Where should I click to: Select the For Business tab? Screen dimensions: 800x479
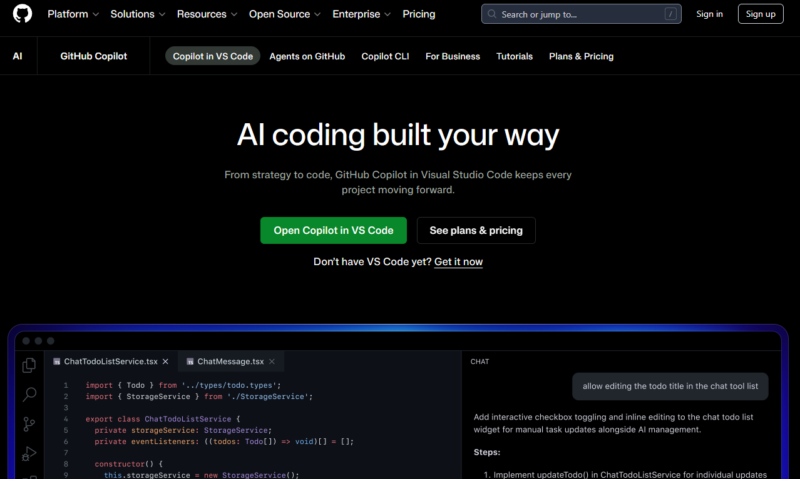(x=453, y=56)
